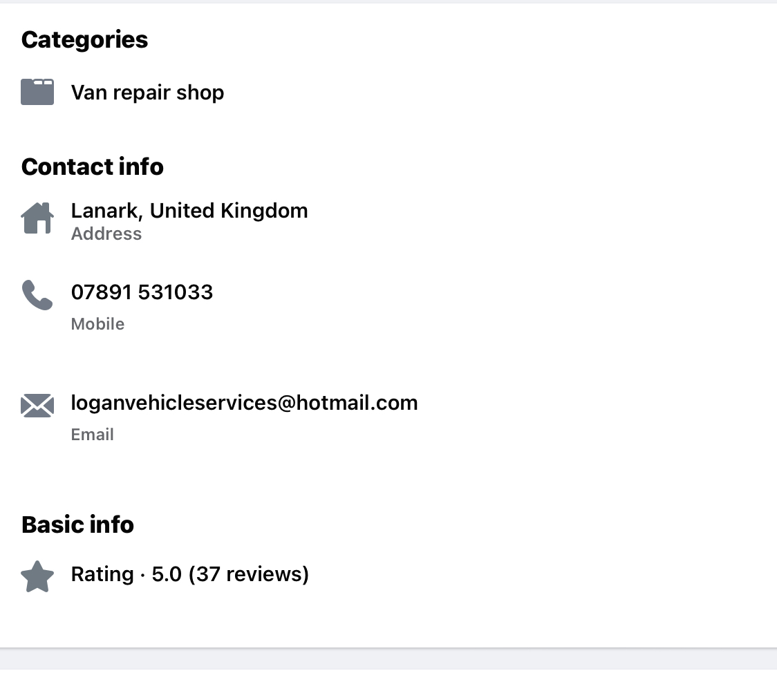Click the Contact info heading
Image resolution: width=777 pixels, height=700 pixels.
click(93, 167)
